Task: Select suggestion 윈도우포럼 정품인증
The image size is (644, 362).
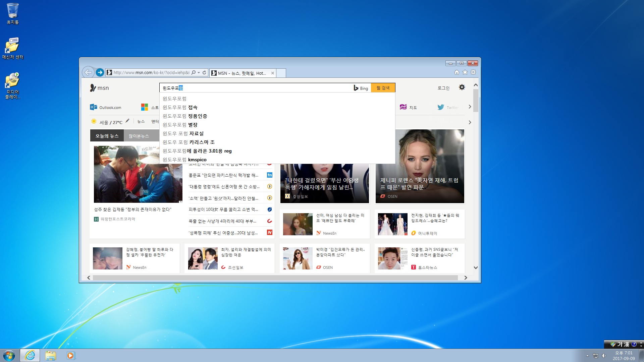Action: [277, 116]
